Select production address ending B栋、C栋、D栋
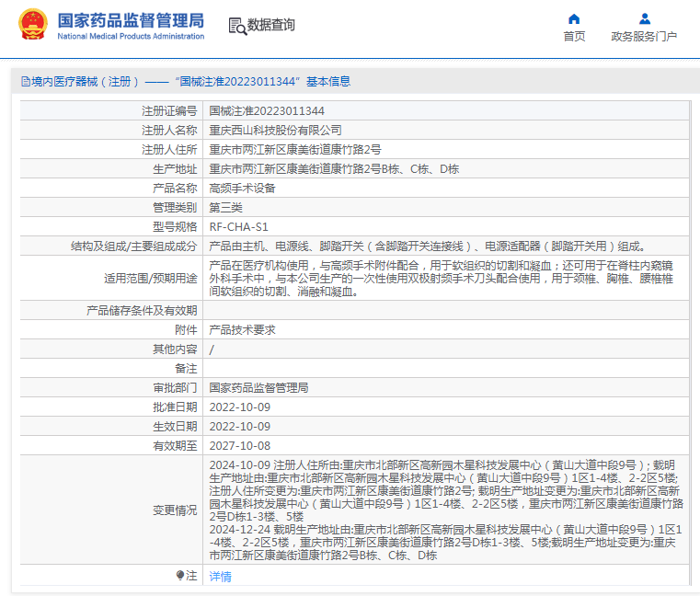The image size is (700, 596). 334,168
